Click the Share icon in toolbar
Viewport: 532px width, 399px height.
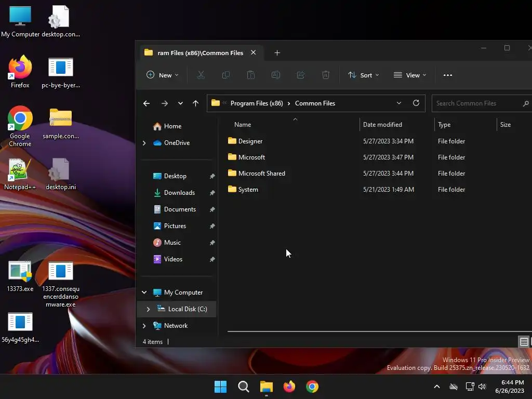click(301, 75)
